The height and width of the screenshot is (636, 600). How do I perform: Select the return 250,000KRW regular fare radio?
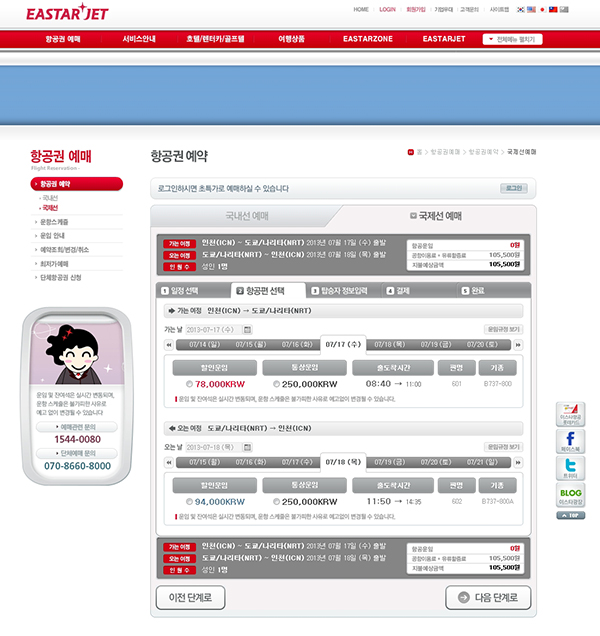pyautogui.click(x=276, y=502)
